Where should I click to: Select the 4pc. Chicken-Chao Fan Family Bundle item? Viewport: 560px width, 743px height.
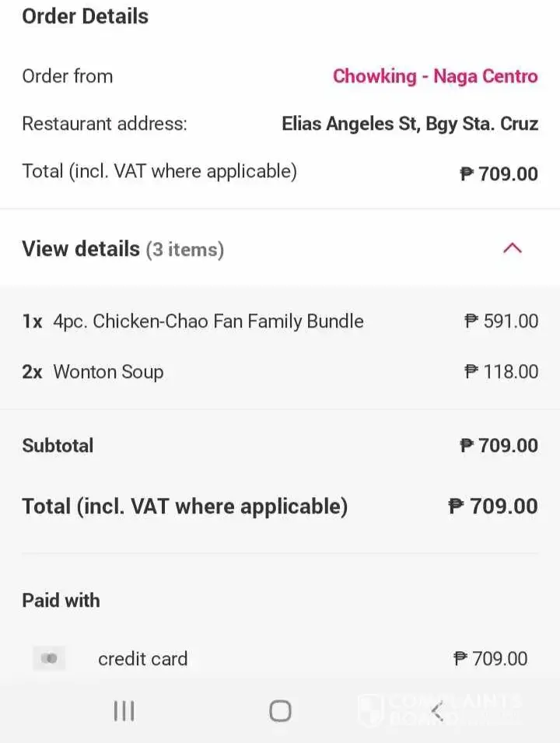tap(208, 321)
